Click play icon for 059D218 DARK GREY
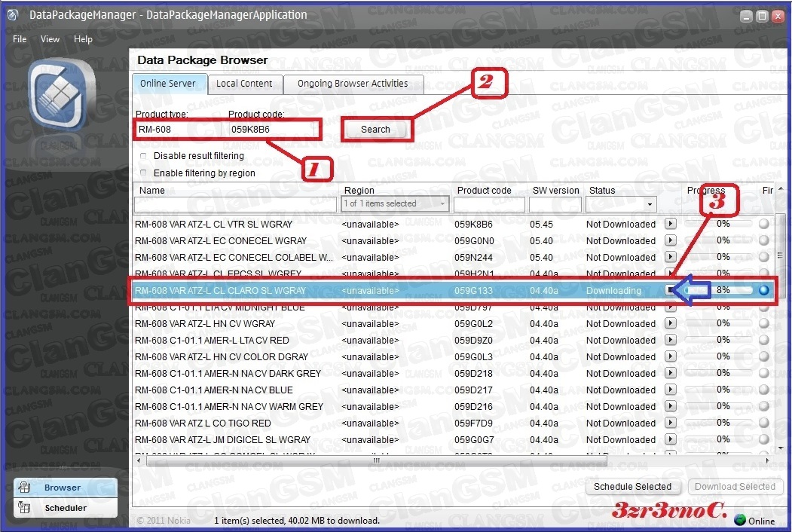The height and width of the screenshot is (532, 792). [671, 373]
